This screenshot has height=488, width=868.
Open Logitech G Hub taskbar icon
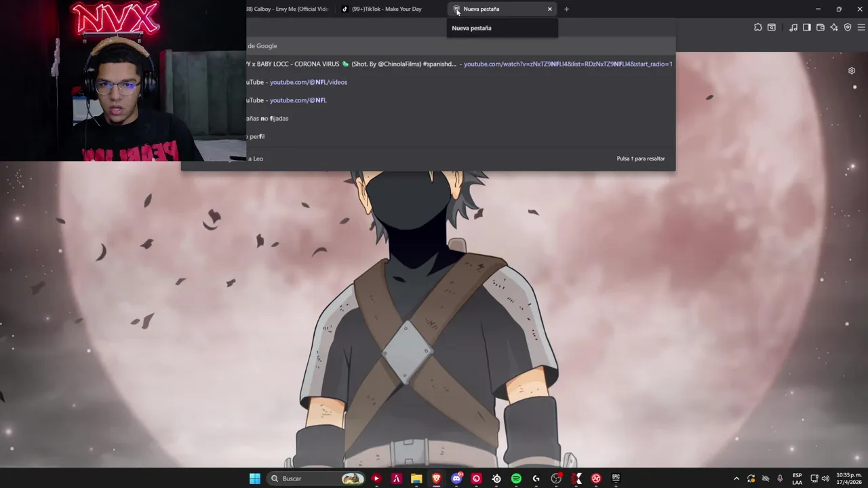[536, 479]
